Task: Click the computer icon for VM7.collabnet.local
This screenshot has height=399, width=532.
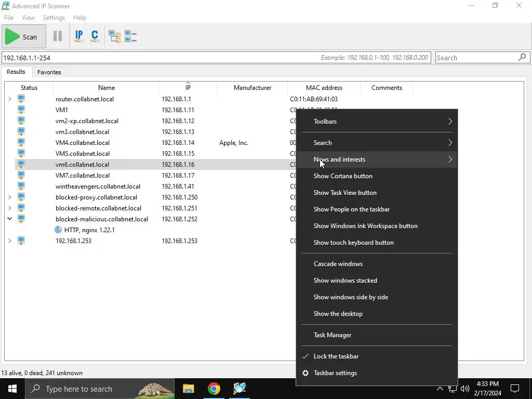Action: tap(21, 175)
